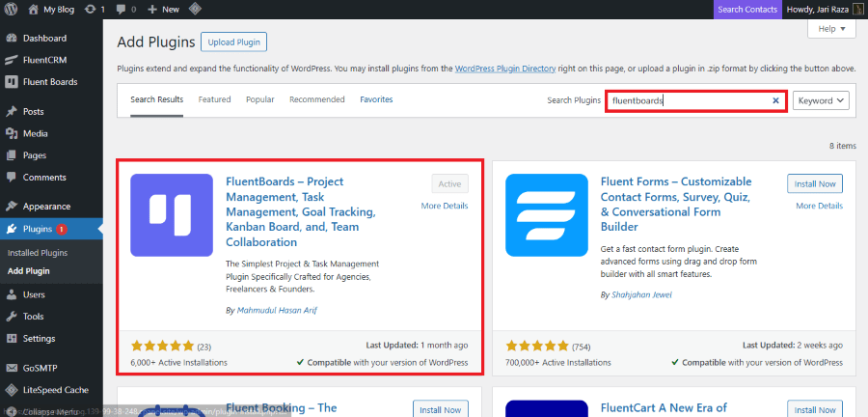The height and width of the screenshot is (417, 868).
Task: Visit author Mahmudul Hasan Arif link
Action: (x=277, y=311)
